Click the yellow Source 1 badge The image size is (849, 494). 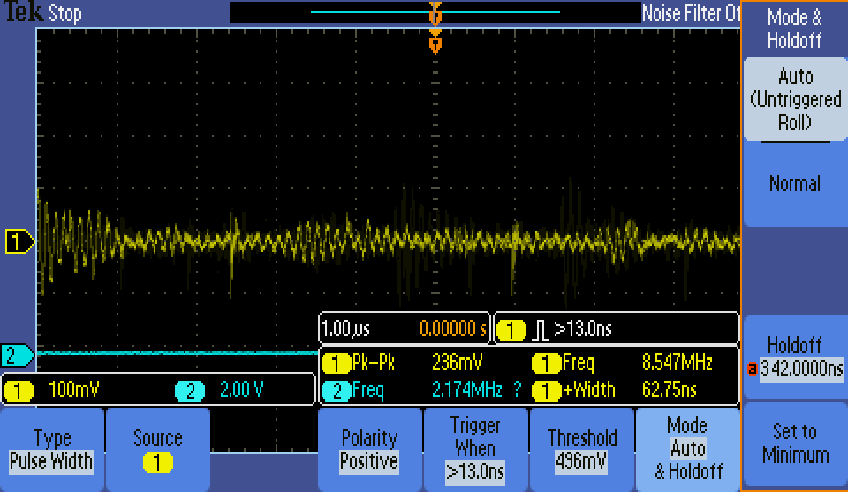(x=158, y=463)
